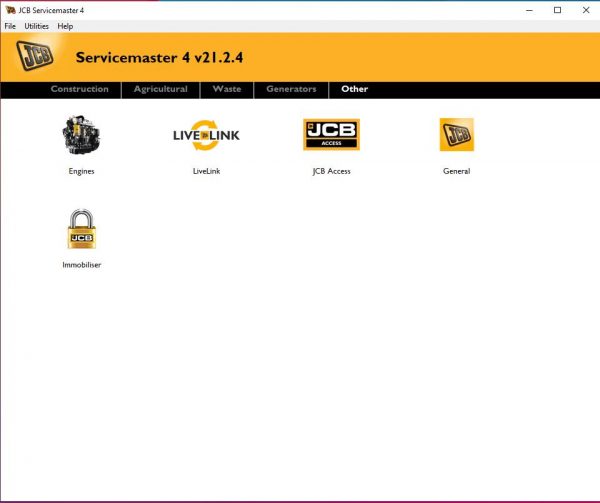Click the Servicemaster 4 v21.2.4 heading
600x503 pixels.
[159, 58]
